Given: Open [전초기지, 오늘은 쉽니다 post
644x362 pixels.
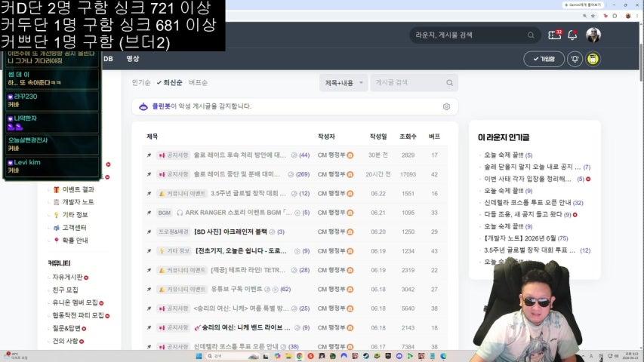Looking at the screenshot, I should tap(241, 251).
